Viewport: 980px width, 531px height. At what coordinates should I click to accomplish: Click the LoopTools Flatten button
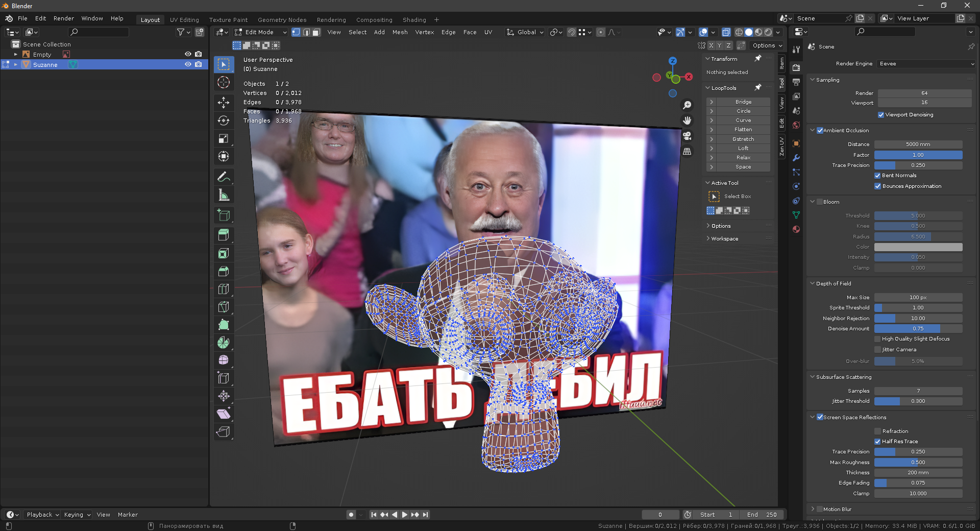pyautogui.click(x=743, y=130)
